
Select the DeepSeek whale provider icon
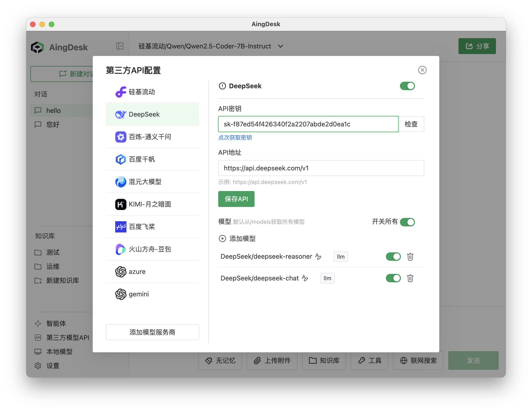tap(120, 114)
